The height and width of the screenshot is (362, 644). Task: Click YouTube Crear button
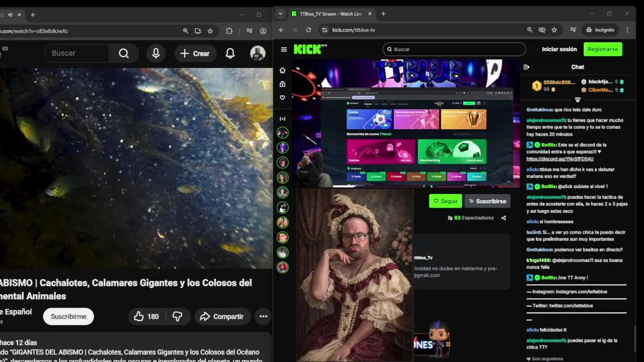195,53
